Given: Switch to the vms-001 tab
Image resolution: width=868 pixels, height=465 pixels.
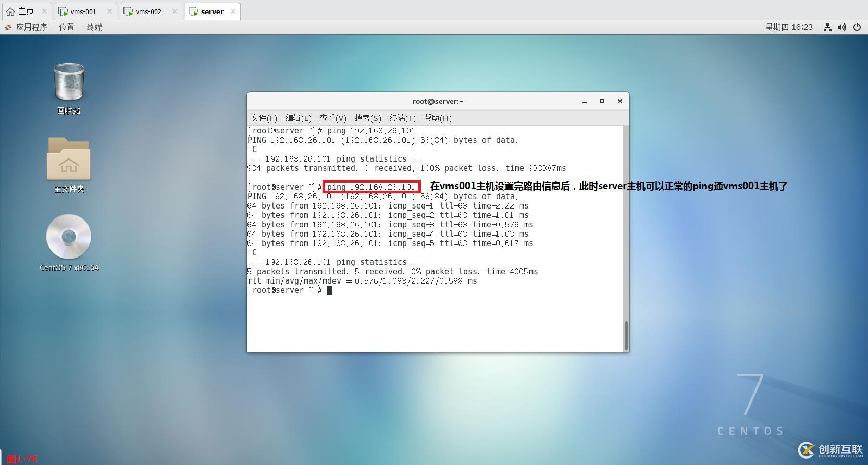Looking at the screenshot, I should point(85,11).
